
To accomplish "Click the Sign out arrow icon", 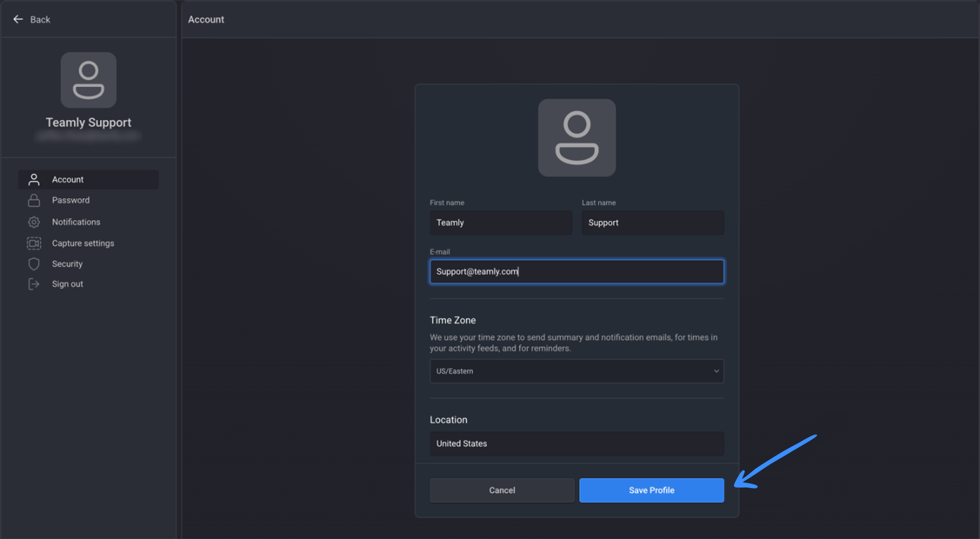I will [34, 284].
